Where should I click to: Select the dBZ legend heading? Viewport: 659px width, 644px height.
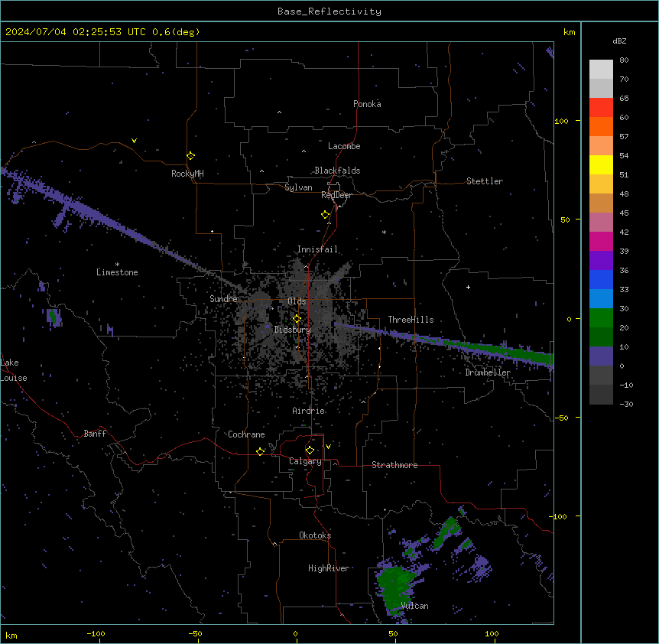pyautogui.click(x=619, y=41)
